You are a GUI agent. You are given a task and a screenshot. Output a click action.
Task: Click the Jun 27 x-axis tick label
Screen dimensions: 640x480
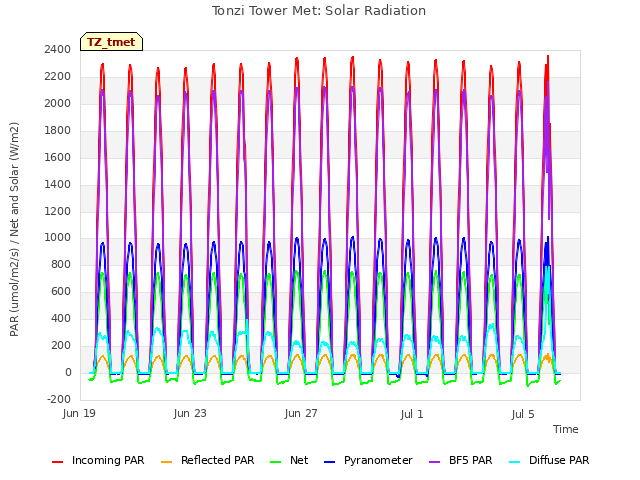click(301, 413)
